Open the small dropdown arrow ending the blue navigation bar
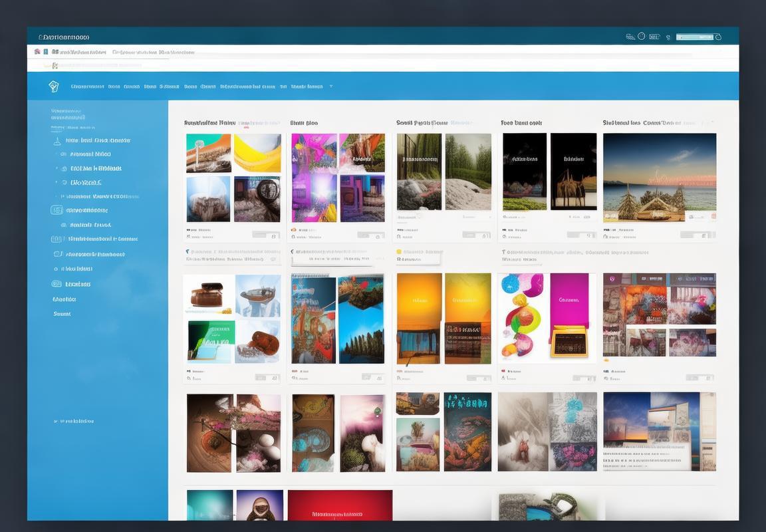The height and width of the screenshot is (532, 766). (x=330, y=86)
